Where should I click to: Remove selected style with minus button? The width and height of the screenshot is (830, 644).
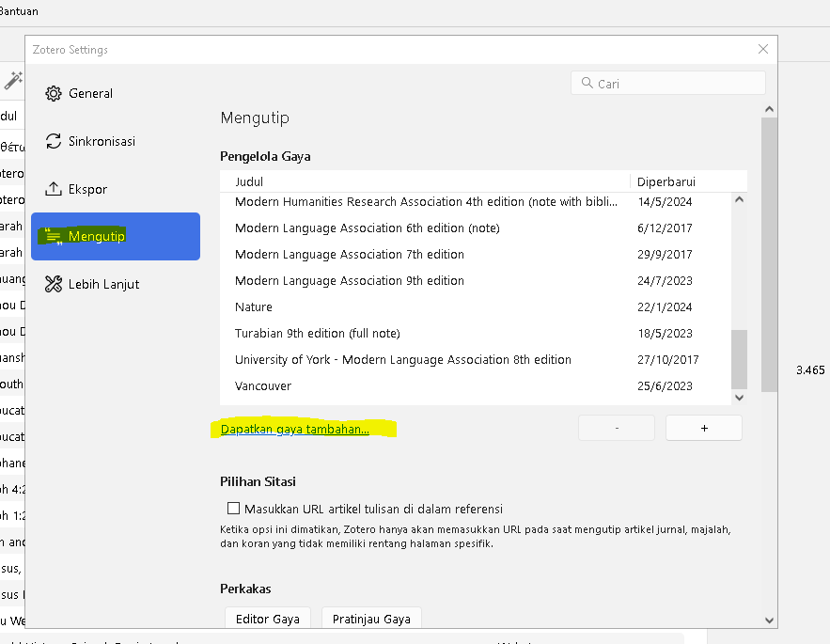pyautogui.click(x=617, y=428)
